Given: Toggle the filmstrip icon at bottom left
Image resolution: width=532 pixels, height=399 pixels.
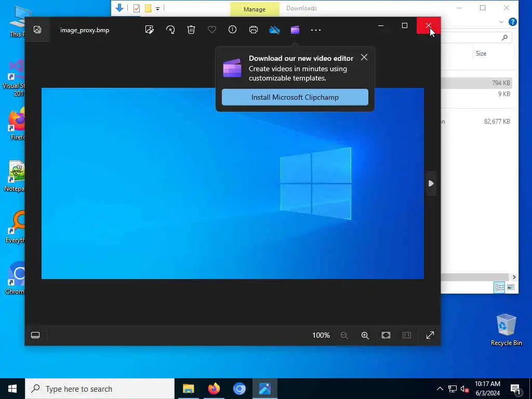Looking at the screenshot, I should click(35, 335).
